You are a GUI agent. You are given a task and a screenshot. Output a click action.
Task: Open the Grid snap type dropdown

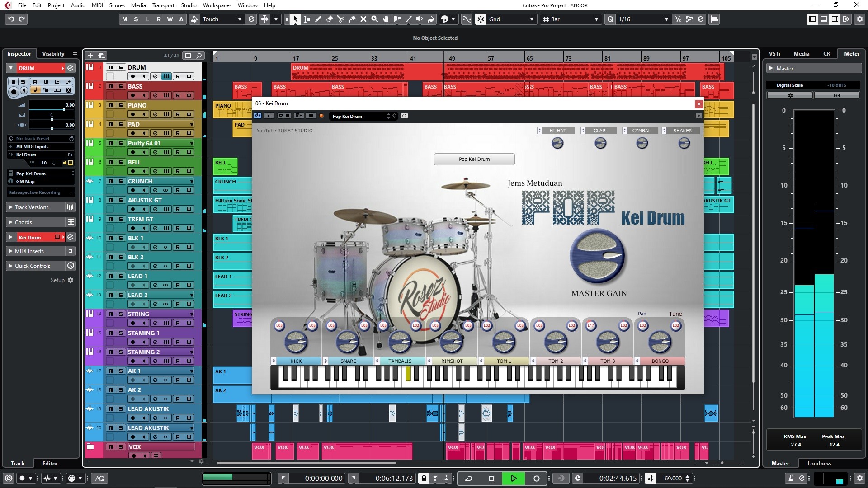coord(512,19)
